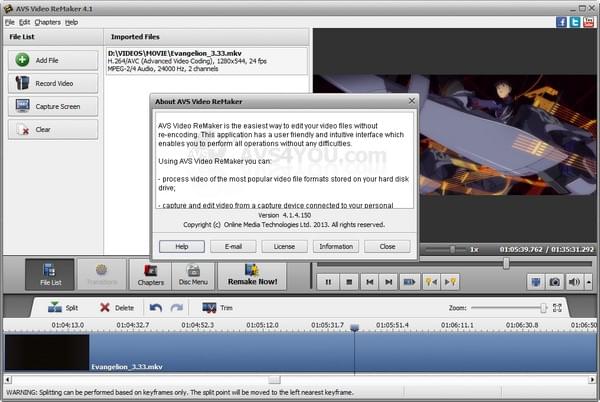Screen dimensions: 600x402
Task: Close the About AVS Video ReMaker dialog with X
Action: [412, 101]
